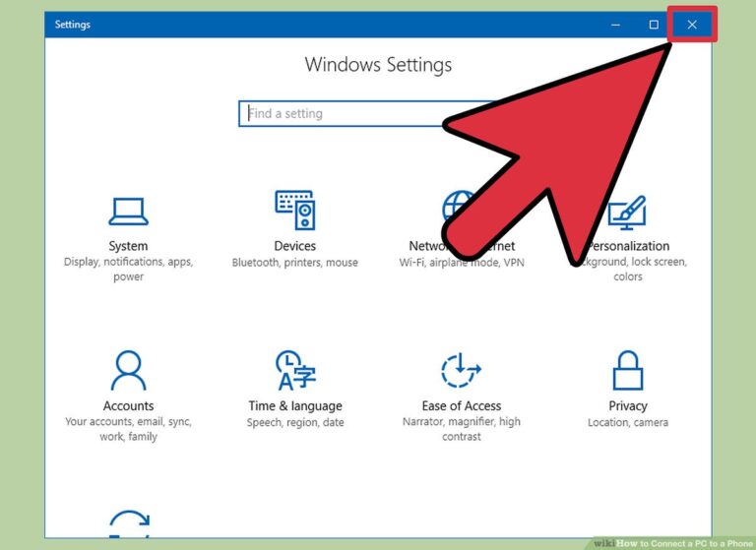Click 'Wi-Fi, airplane mode, VPN' description
Screen dimensions: 756x550
pos(462,263)
